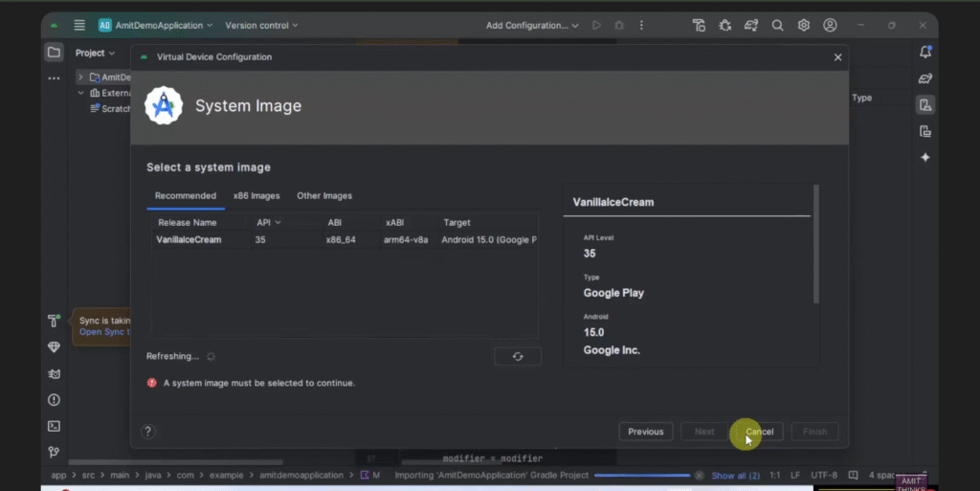
Task: Open the Problems exclamation icon
Action: [x=54, y=400]
